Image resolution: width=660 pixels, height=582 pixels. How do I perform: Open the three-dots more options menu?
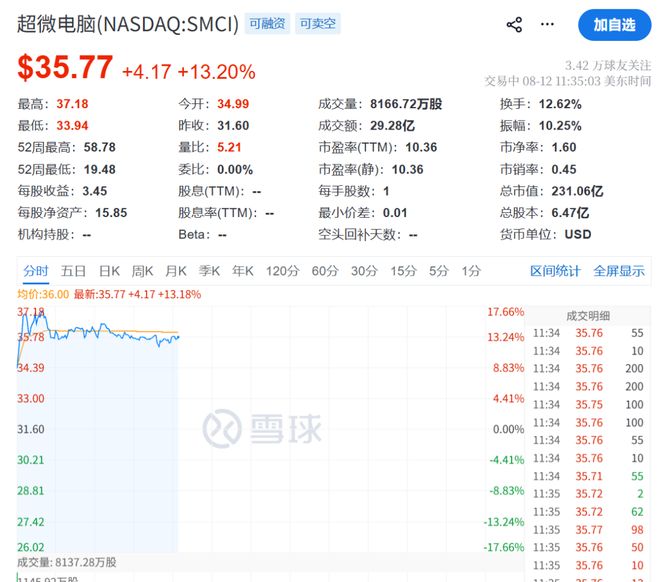[547, 24]
